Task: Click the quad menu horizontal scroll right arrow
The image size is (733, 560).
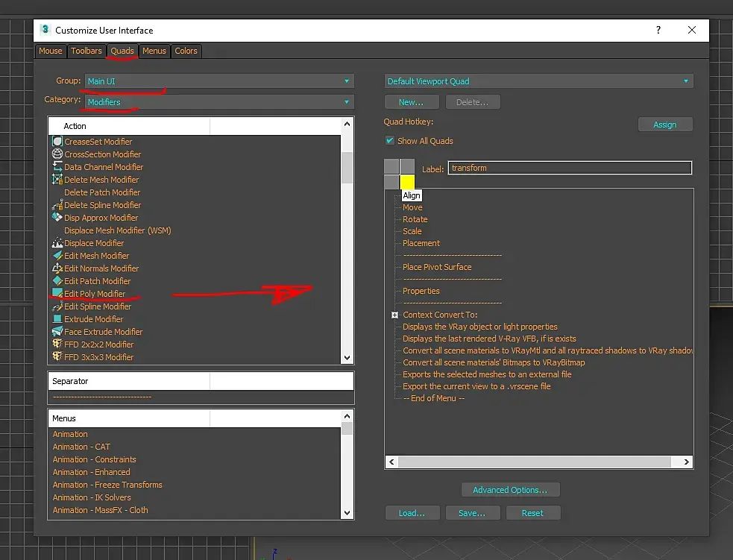Action: (x=686, y=462)
